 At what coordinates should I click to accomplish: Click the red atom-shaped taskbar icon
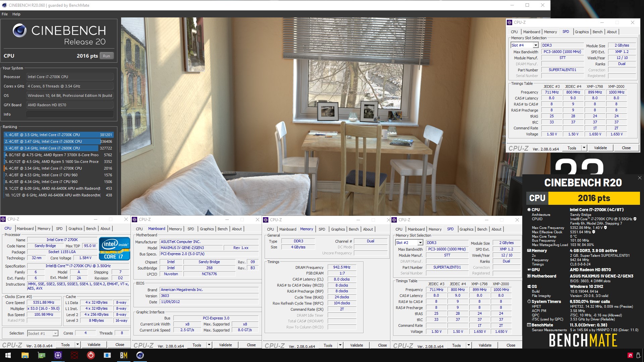click(x=74, y=355)
